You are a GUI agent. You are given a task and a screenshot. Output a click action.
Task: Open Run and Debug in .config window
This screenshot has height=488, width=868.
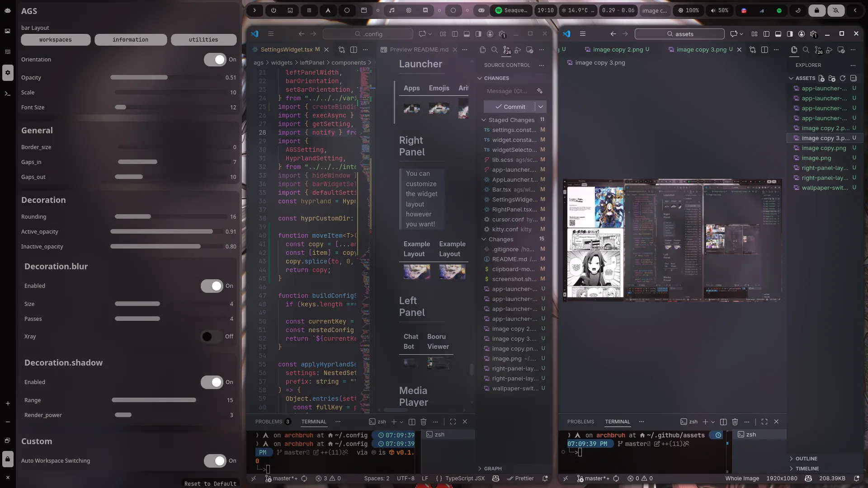(518, 50)
